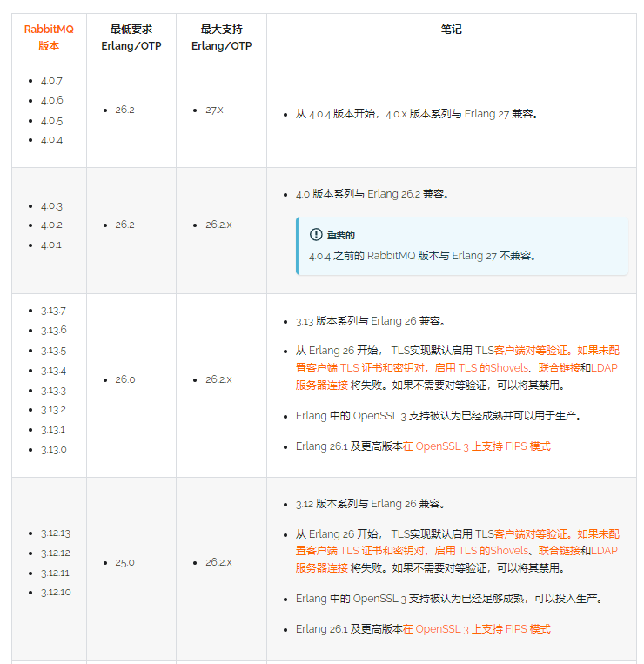644x664 pixels.
Task: Select version 3.13.4 in the list
Action: (x=53, y=371)
